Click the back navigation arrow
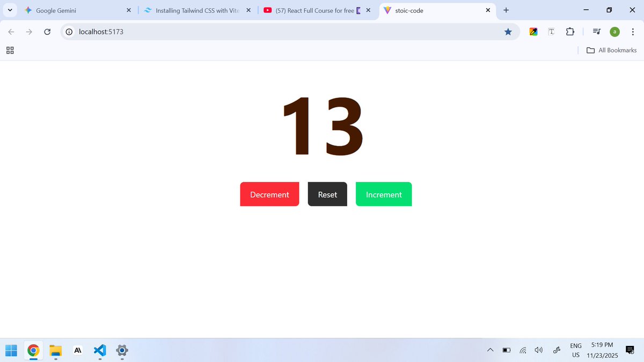The width and height of the screenshot is (644, 362). click(11, 32)
